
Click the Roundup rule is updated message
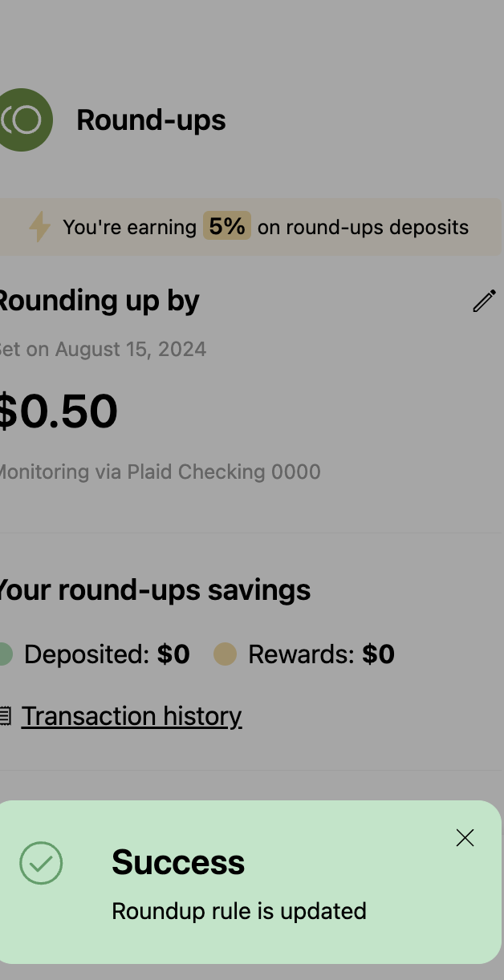click(x=239, y=911)
